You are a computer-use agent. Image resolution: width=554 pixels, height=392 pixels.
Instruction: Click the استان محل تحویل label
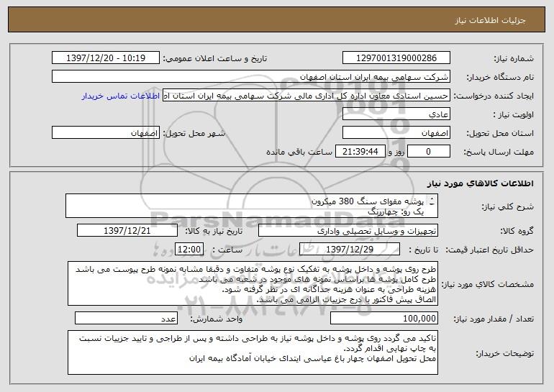[500, 134]
